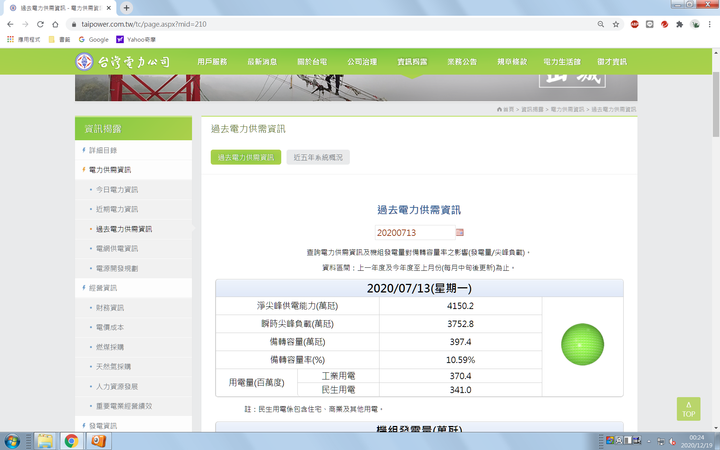Bookmark this page with the star icon

pos(616,24)
